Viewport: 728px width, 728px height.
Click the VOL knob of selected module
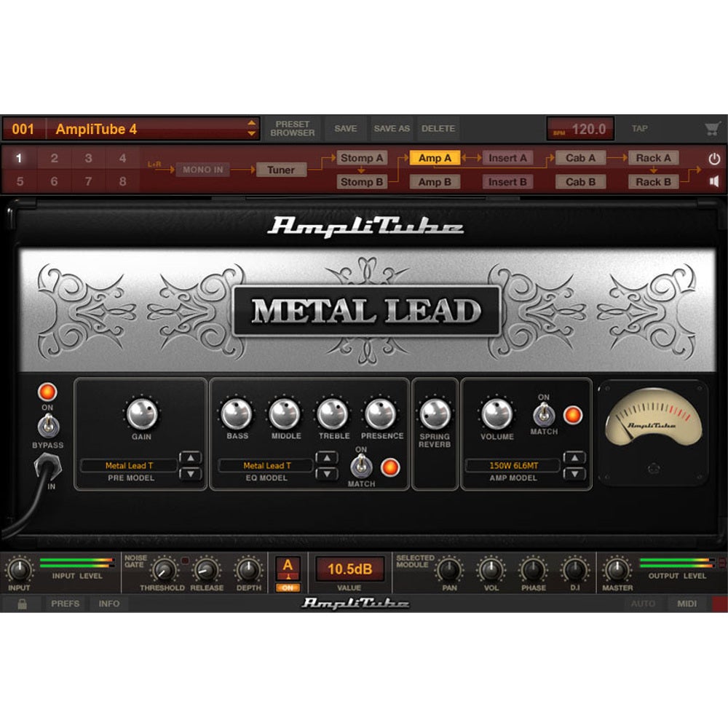pos(491,570)
